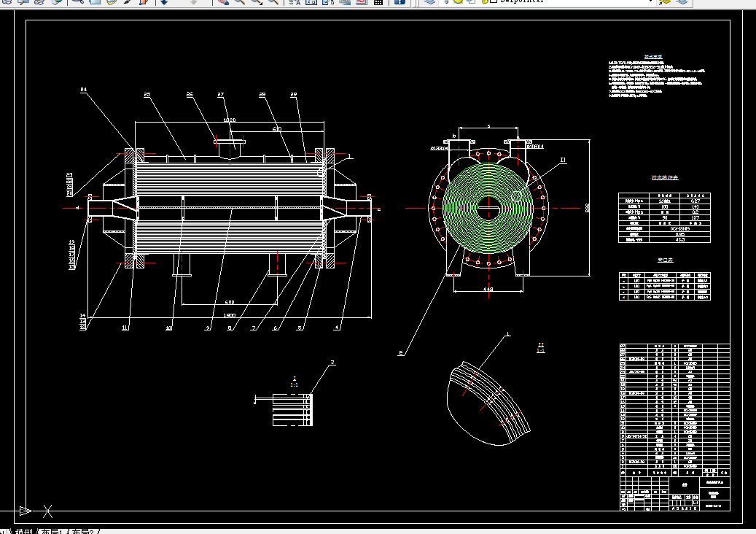This screenshot has width=756, height=534.
Task: Select part balloon number 9
Action: (208, 328)
